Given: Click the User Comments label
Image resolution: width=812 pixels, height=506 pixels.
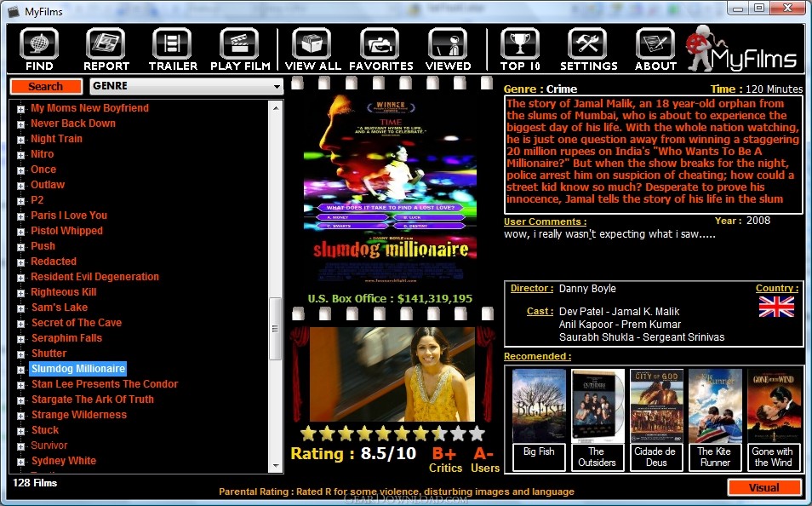Looking at the screenshot, I should [x=545, y=221].
